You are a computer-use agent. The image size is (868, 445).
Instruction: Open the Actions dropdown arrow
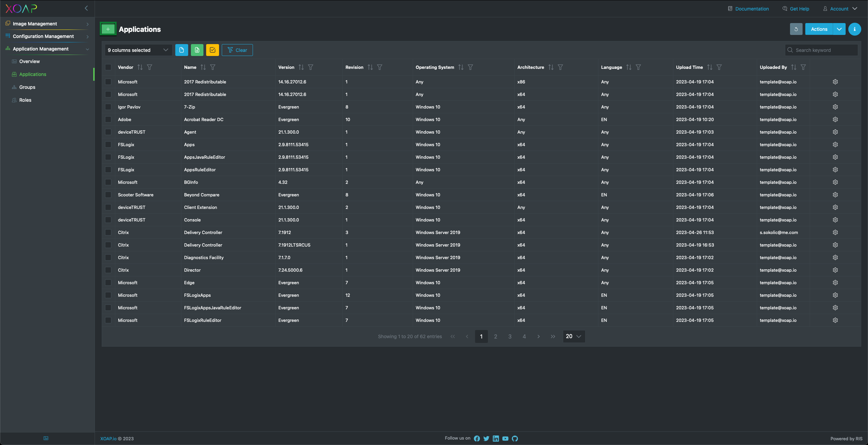coord(839,29)
